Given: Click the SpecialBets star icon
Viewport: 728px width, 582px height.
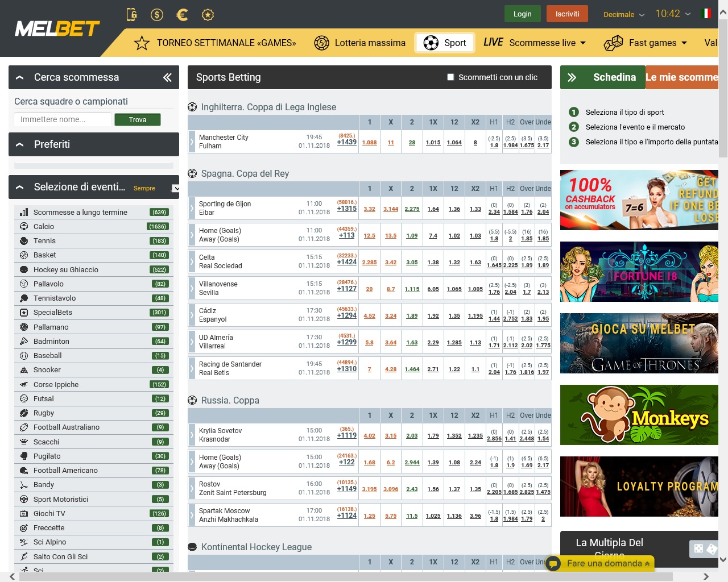Looking at the screenshot, I should [24, 313].
